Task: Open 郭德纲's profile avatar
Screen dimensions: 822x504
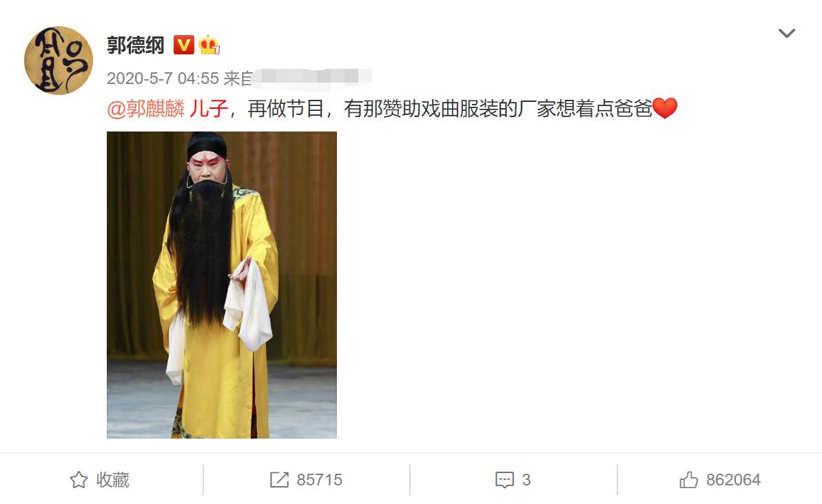Action: coord(59,61)
